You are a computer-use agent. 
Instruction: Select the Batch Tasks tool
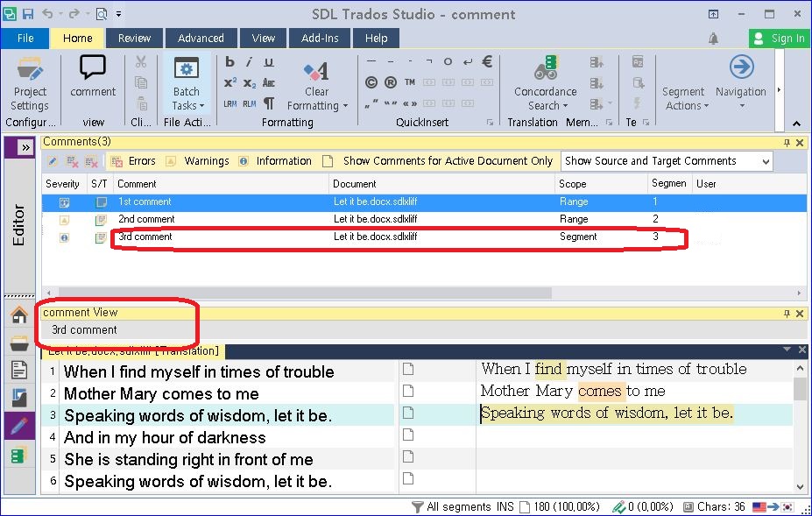186,83
